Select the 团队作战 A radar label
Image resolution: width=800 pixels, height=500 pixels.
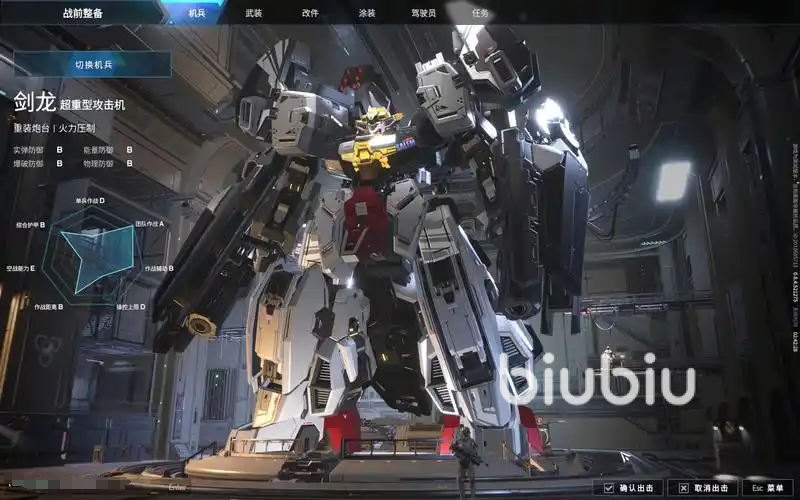149,224
